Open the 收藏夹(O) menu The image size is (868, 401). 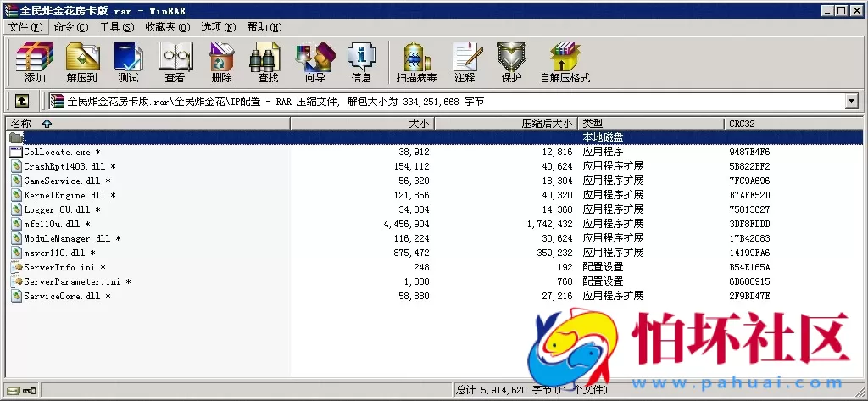[168, 26]
